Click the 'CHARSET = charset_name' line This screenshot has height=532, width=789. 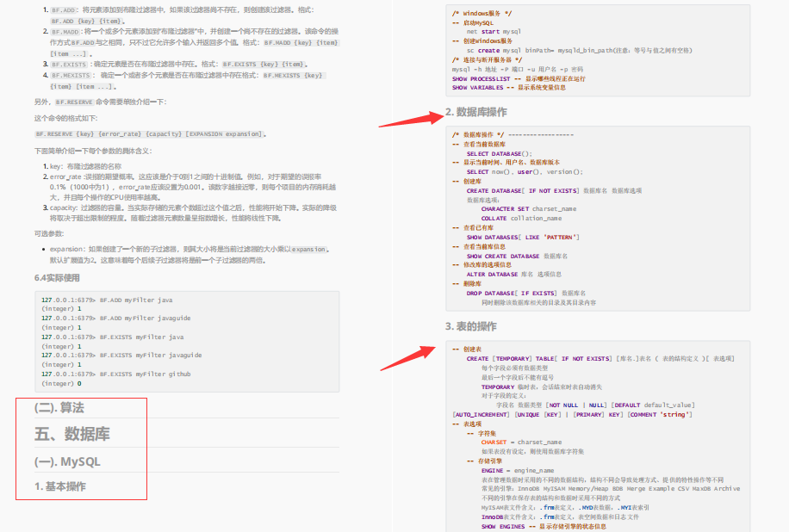521,442
